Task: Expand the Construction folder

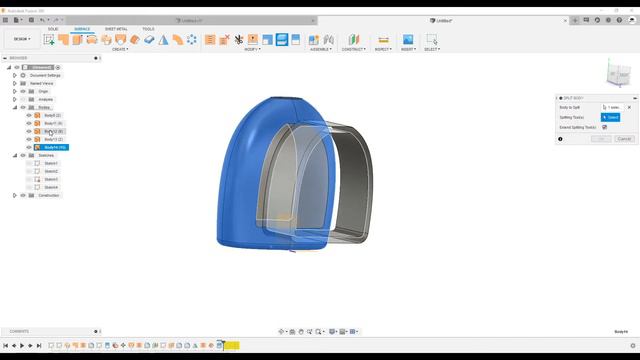Action: [x=15, y=196]
